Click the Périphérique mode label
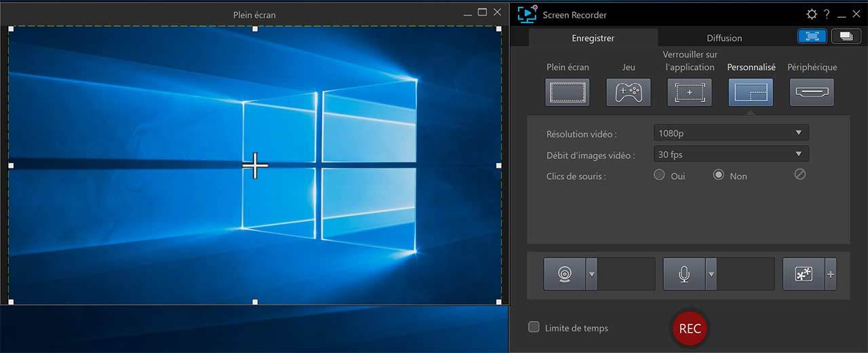This screenshot has width=868, height=353. click(x=812, y=67)
